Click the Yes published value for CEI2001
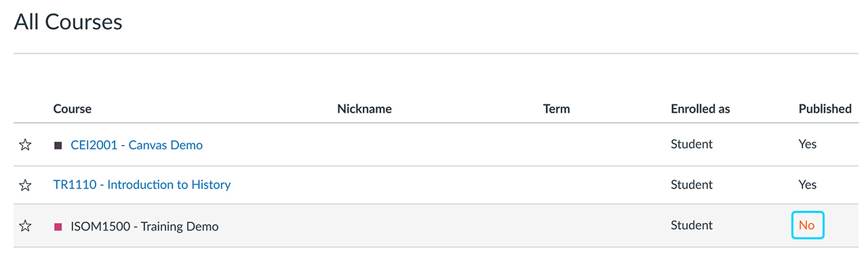868x261 pixels. [808, 144]
